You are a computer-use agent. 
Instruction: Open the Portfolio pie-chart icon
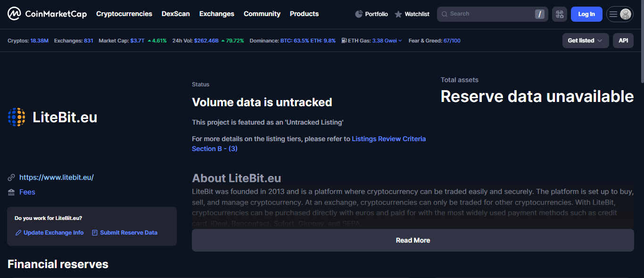pyautogui.click(x=359, y=14)
